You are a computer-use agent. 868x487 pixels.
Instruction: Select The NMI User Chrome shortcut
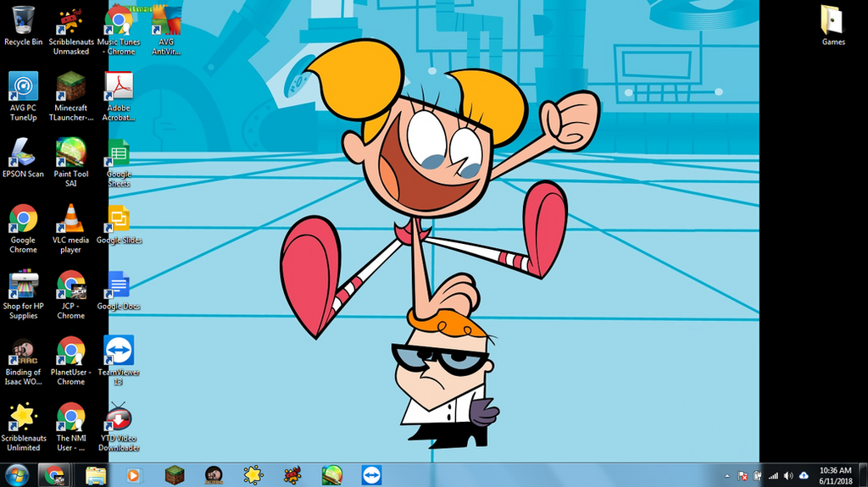pos(71,427)
